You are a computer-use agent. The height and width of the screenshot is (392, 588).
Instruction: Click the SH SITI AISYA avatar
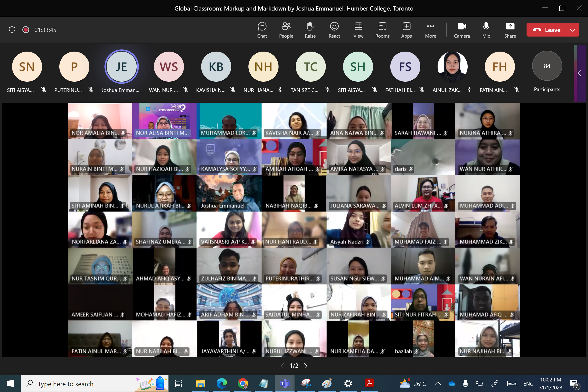point(358,66)
